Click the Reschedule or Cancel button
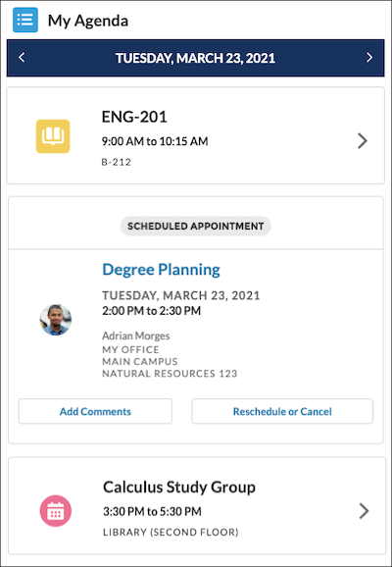 coord(282,411)
